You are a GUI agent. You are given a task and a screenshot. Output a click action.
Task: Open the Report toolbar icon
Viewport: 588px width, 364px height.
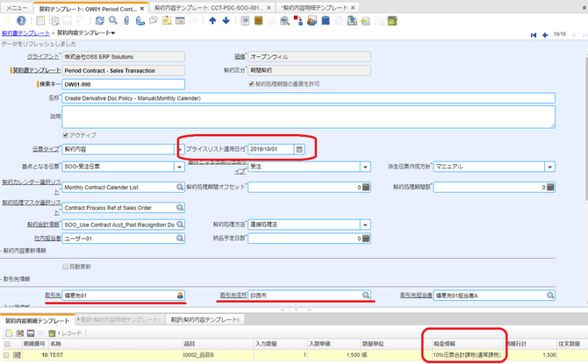pyautogui.click(x=245, y=21)
